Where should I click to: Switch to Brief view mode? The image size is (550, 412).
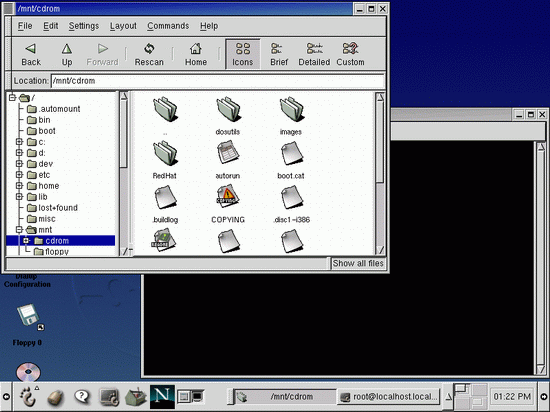pos(279,54)
